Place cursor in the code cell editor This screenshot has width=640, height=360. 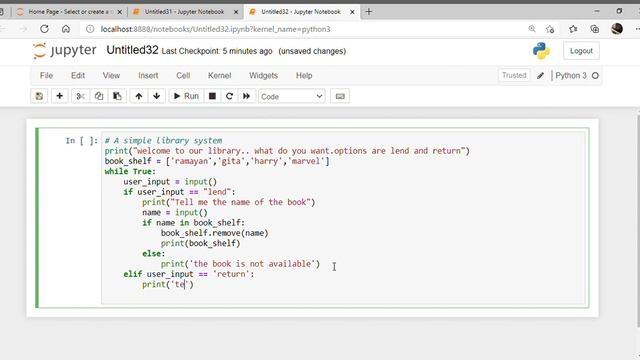pos(343,218)
